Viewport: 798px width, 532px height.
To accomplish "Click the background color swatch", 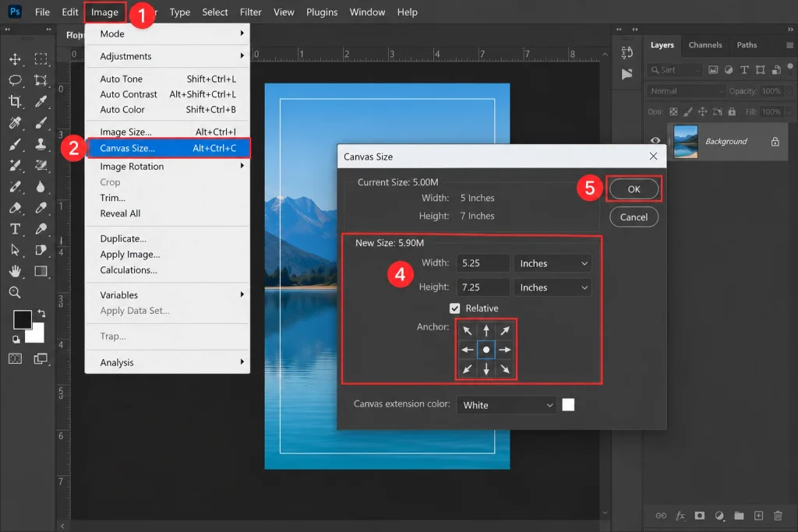I will click(x=37, y=335).
